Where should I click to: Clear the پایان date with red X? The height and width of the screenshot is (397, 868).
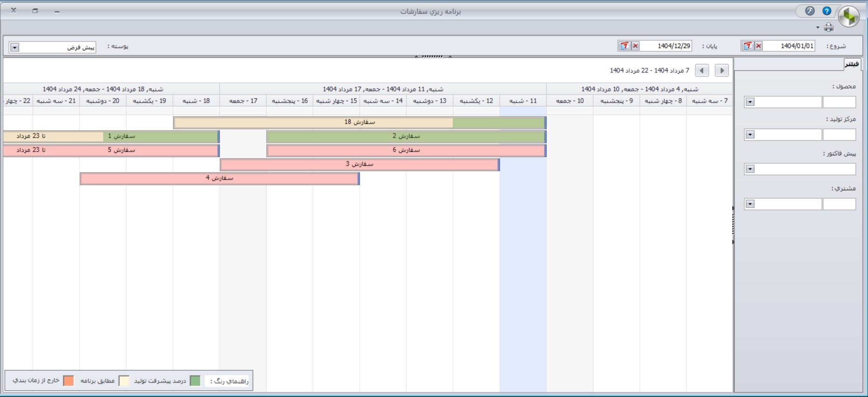pyautogui.click(x=635, y=46)
